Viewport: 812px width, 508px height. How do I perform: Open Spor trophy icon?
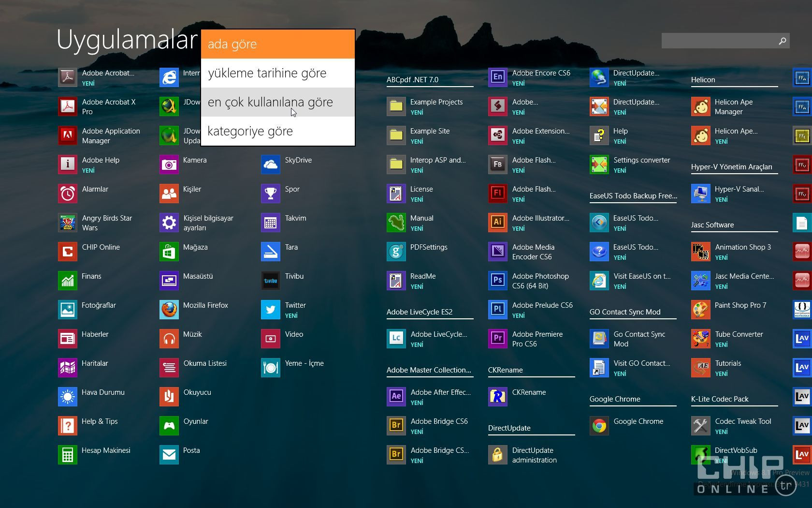(271, 194)
